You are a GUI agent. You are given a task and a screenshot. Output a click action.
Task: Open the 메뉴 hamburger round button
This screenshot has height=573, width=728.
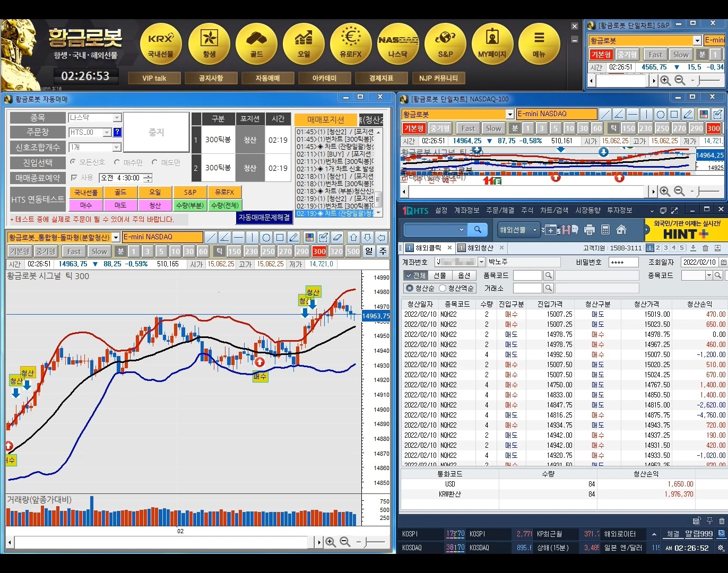point(539,44)
